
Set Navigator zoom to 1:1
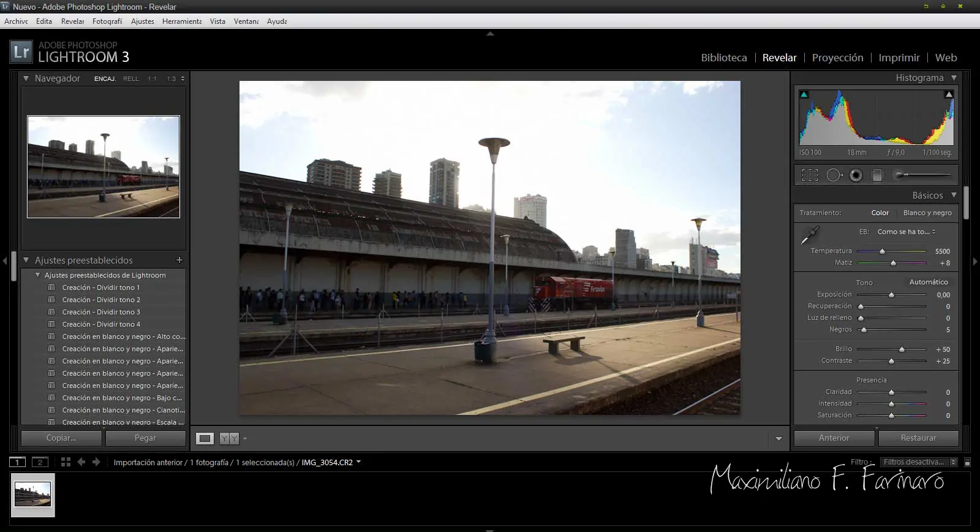[152, 78]
